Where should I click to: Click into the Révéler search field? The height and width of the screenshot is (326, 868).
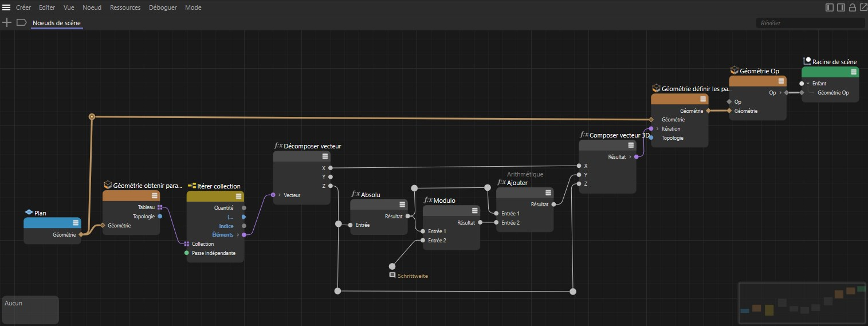pos(810,23)
